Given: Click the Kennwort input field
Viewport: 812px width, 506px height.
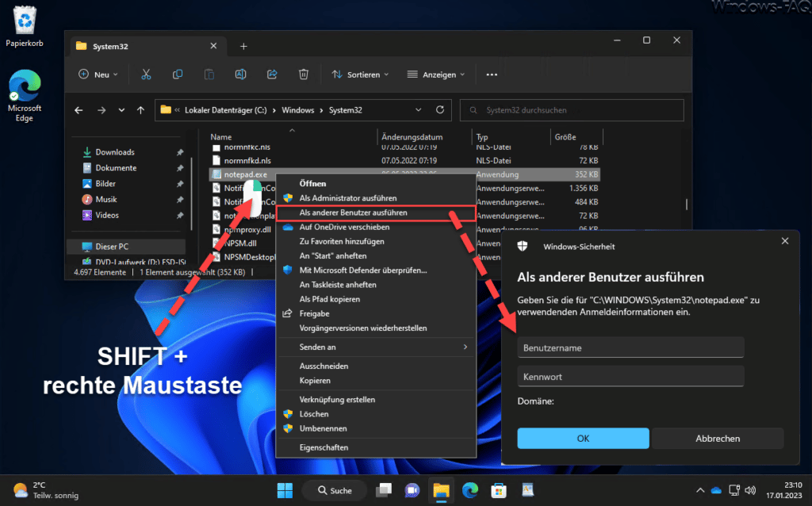Looking at the screenshot, I should pos(630,377).
